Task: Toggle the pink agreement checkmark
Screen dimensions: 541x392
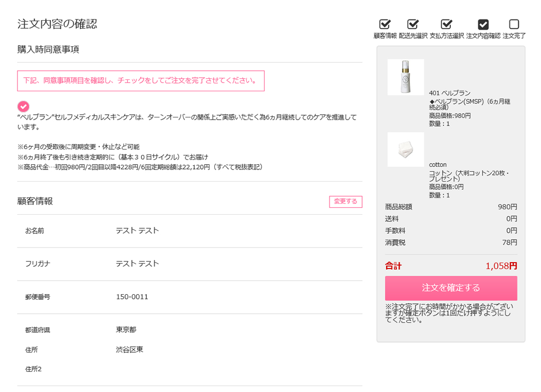Action: click(x=23, y=106)
